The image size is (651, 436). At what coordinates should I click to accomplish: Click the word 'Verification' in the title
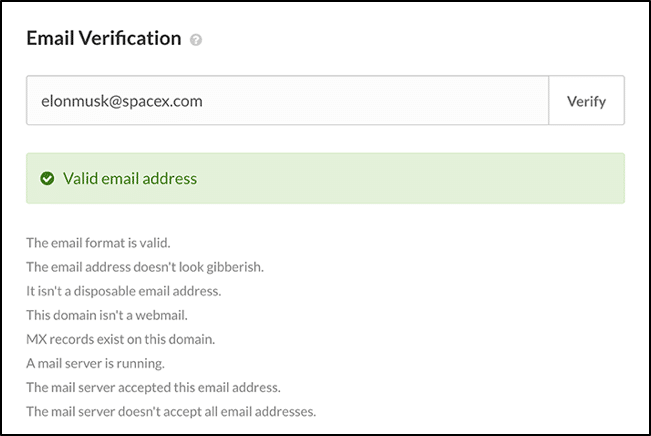point(130,38)
